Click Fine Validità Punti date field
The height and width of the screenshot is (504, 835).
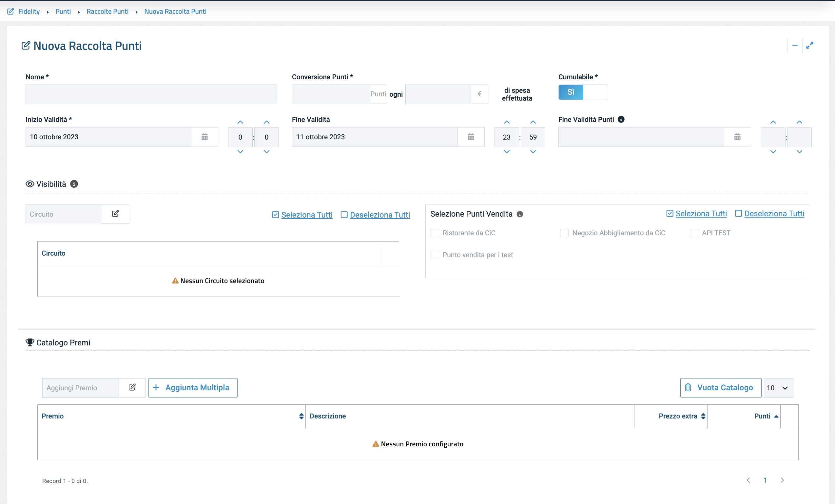click(x=641, y=137)
